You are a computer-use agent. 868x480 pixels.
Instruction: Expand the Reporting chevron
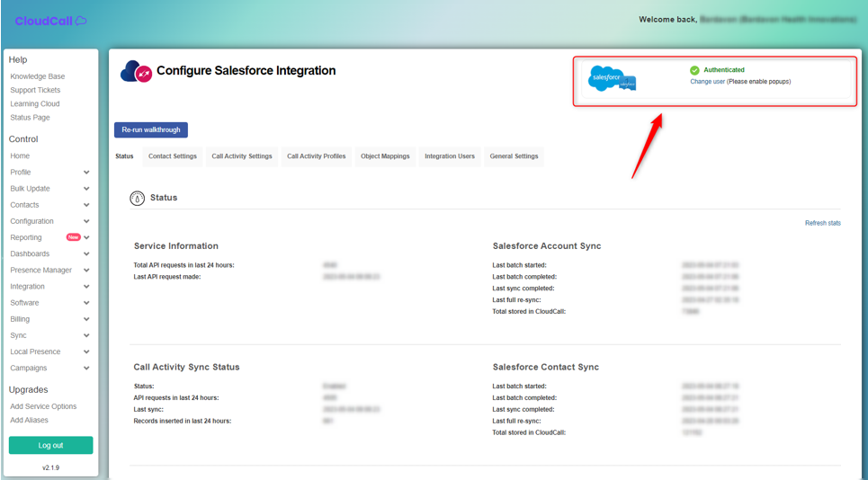(86, 238)
